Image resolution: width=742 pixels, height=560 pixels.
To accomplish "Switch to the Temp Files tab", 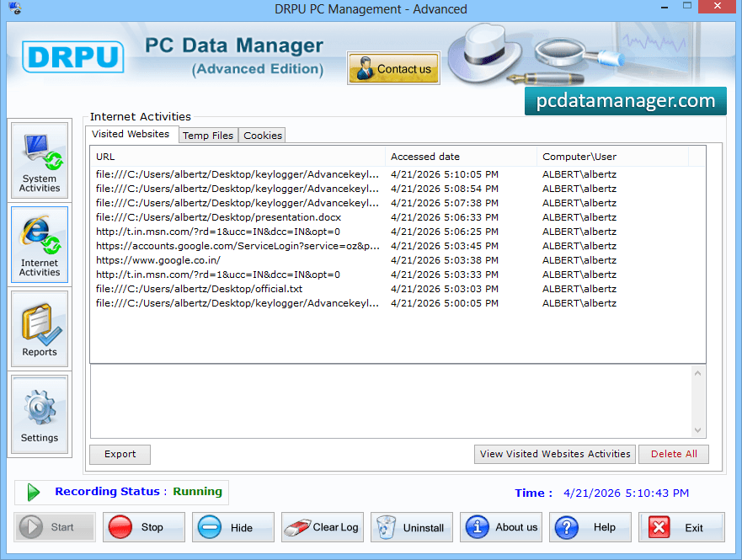I will point(208,136).
